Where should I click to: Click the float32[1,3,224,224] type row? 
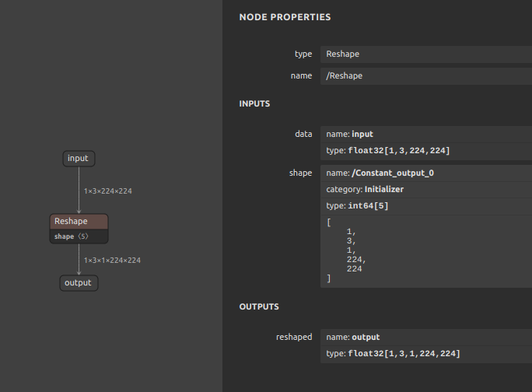426,151
